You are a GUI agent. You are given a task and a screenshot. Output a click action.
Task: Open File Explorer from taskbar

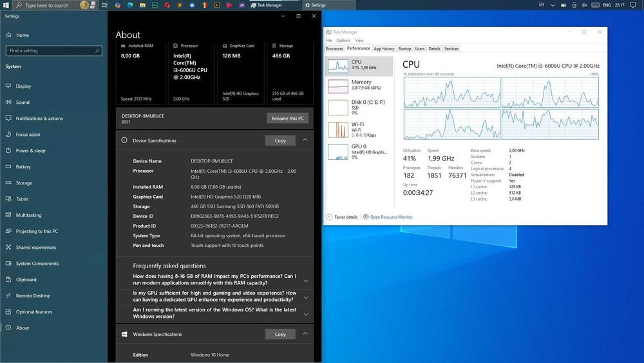[x=142, y=5]
